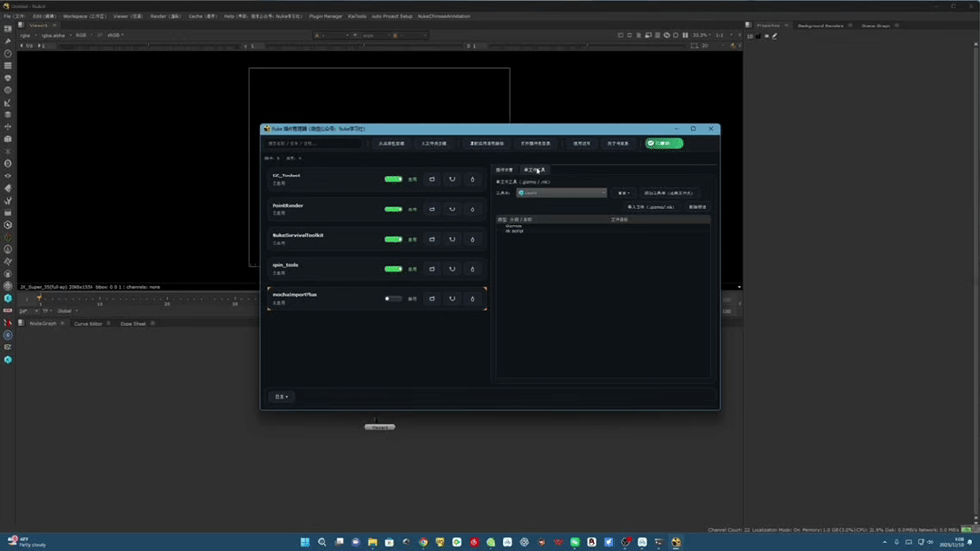Viewport: 980px width, 551px height.
Task: Click folder icon in spin_tools row
Action: pyautogui.click(x=432, y=270)
